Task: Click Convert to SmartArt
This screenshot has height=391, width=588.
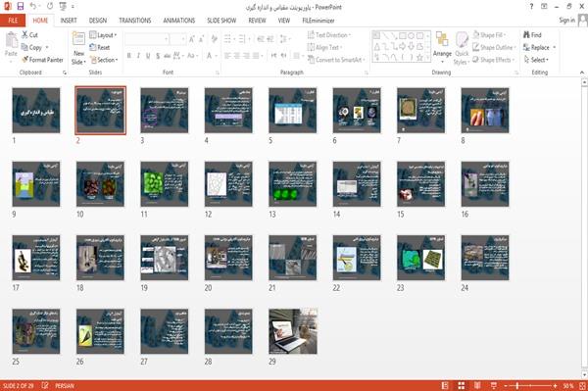Action: click(336, 60)
